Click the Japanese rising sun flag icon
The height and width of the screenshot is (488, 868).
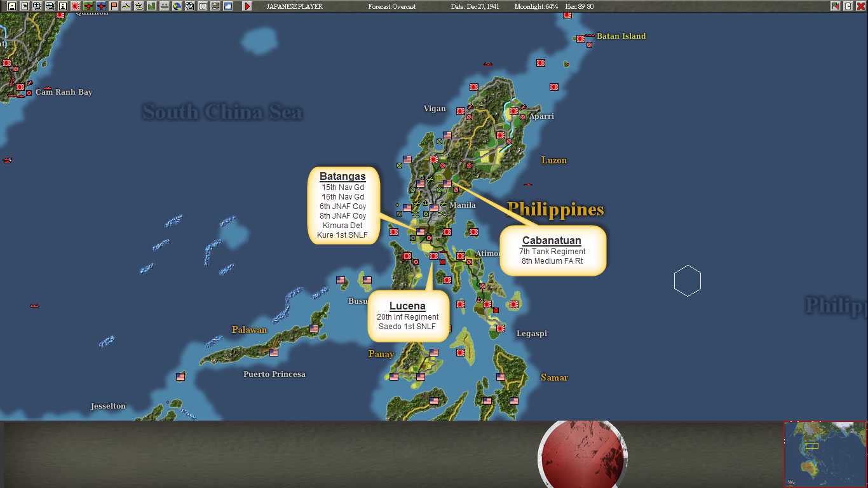tap(76, 6)
